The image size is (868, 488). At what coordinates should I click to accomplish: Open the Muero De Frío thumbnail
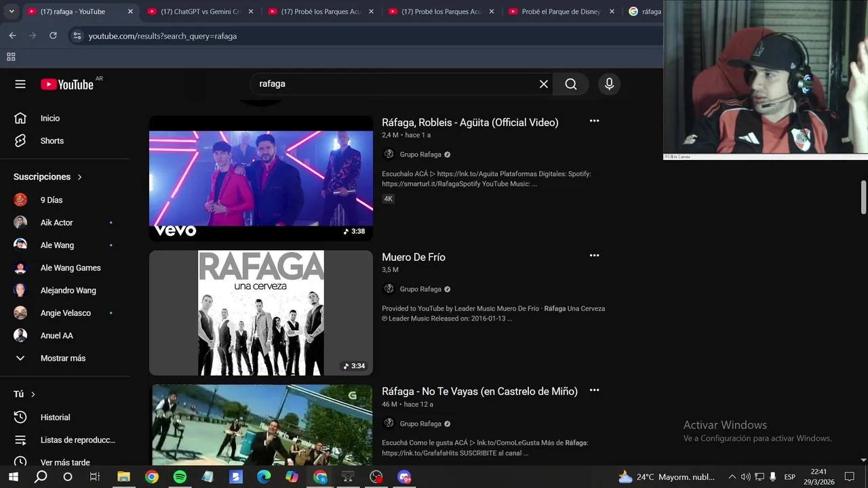261,313
